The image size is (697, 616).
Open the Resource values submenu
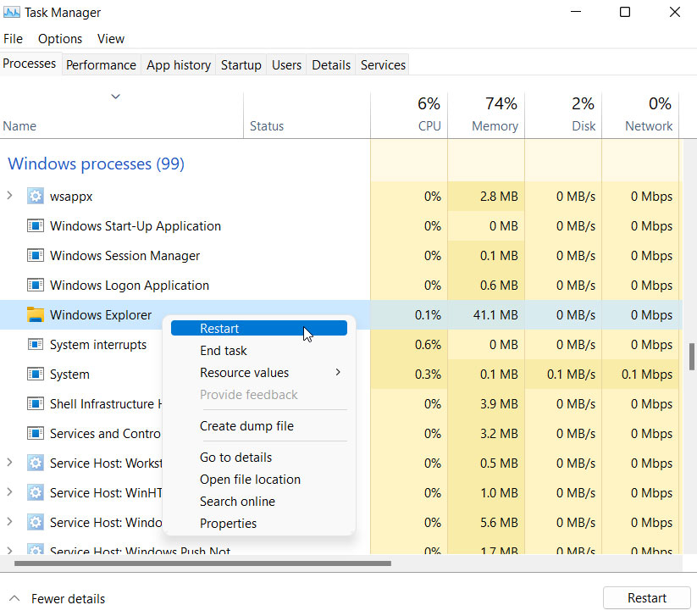point(244,372)
